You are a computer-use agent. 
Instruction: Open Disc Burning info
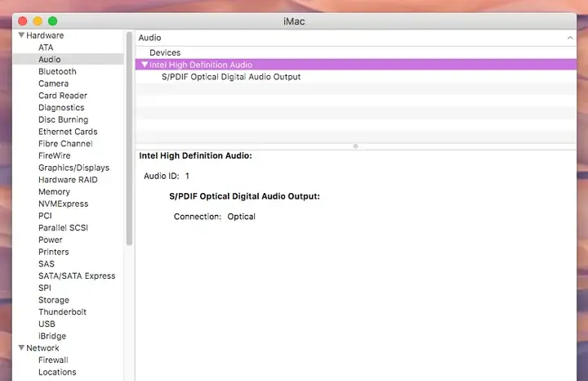(64, 119)
